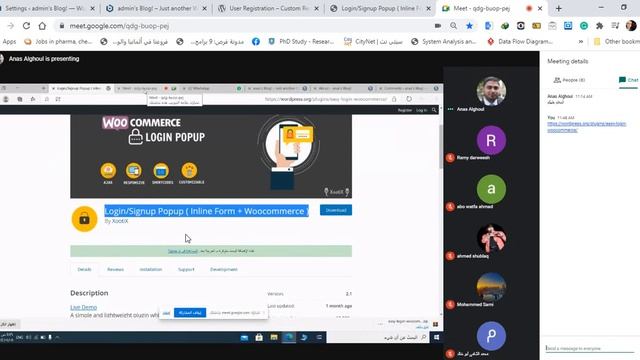Click the Send a message input field
Image resolution: width=640 pixels, height=360 pixels.
click(589, 348)
